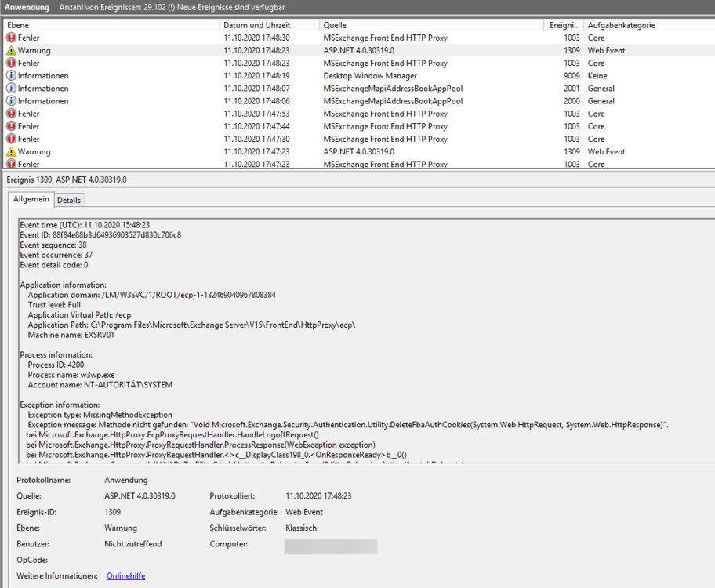Select the MSExchange Front End HTTP Proxy 17:48:23 row

point(385,64)
